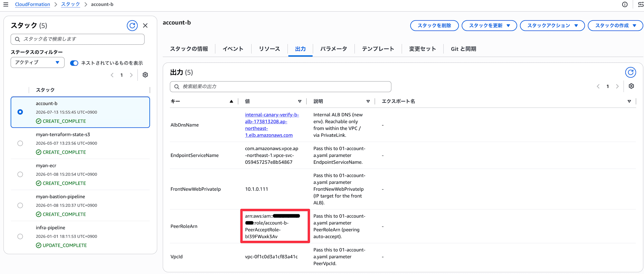Click the VpcId key cell
The image size is (644, 274).
pyautogui.click(x=176, y=257)
